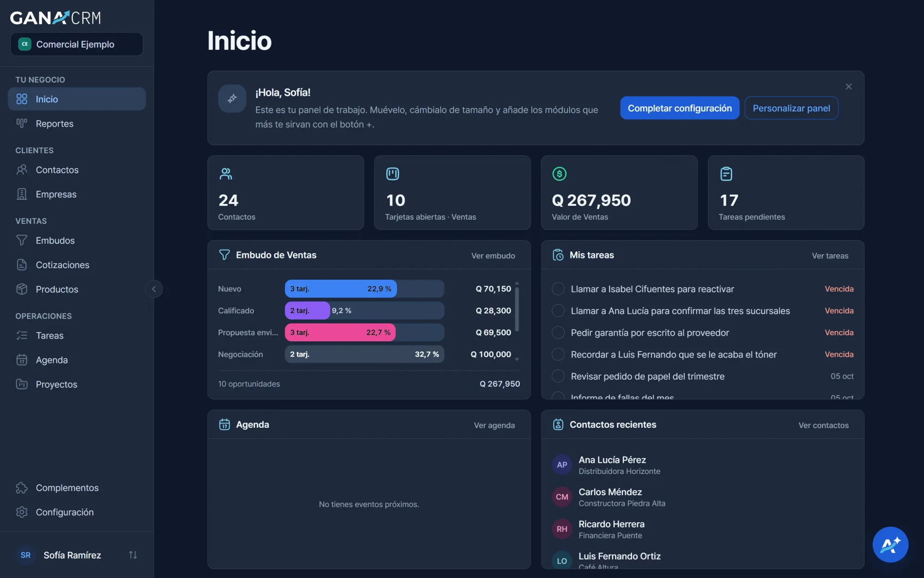Click the Empresas building icon

[22, 194]
